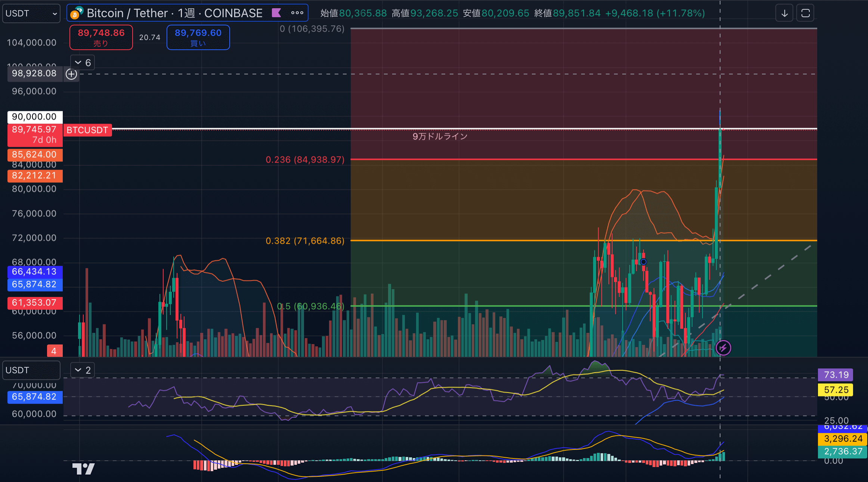The height and width of the screenshot is (482, 868).
Task: Click the fullscreen frame icon at top right
Action: [806, 13]
